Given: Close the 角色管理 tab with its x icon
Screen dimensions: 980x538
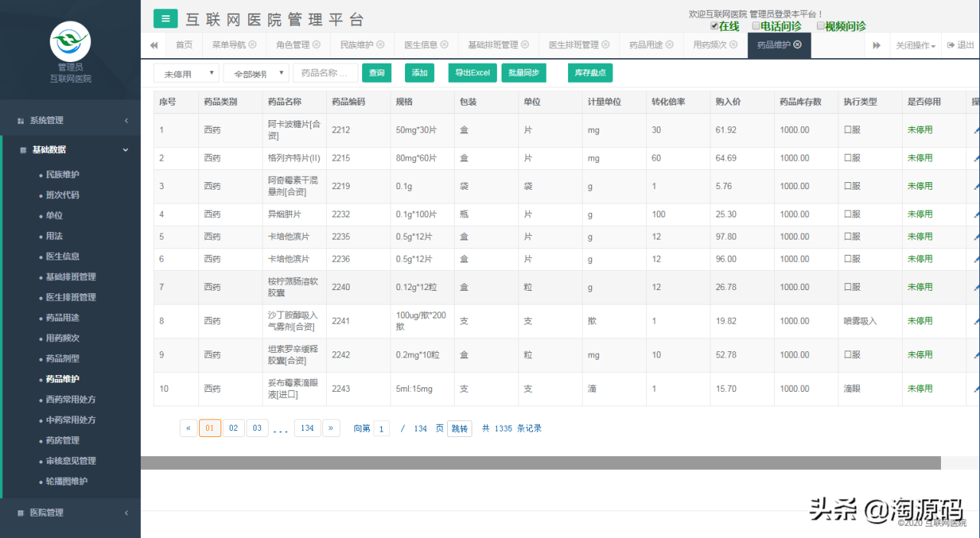Looking at the screenshot, I should coord(316,45).
